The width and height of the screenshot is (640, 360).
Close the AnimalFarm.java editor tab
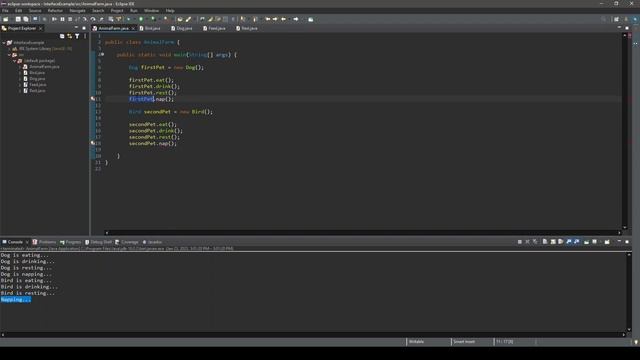click(133, 29)
